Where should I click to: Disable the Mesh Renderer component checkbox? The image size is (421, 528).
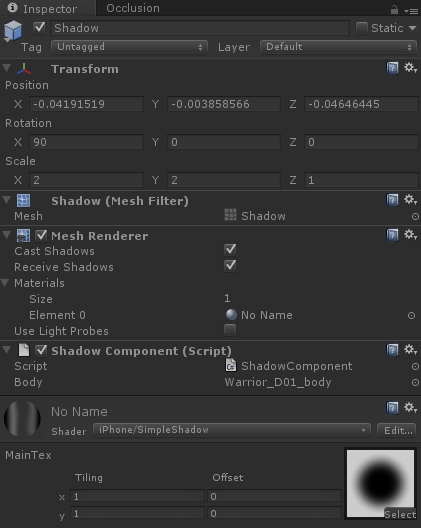click(41, 235)
